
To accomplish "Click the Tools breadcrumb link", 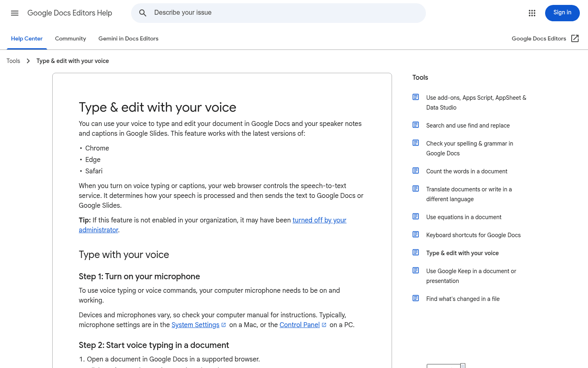I will click(x=13, y=61).
